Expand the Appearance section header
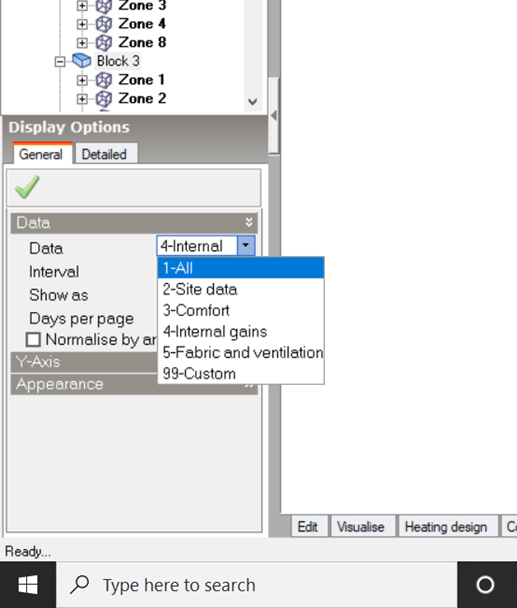Image resolution: width=517 pixels, height=608 pixels. pos(84,384)
